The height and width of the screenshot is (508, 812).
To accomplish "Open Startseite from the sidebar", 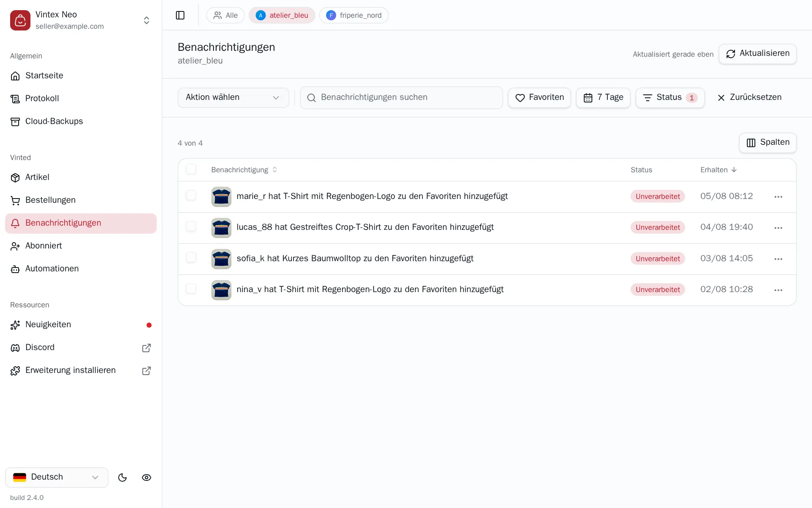I will click(81, 75).
